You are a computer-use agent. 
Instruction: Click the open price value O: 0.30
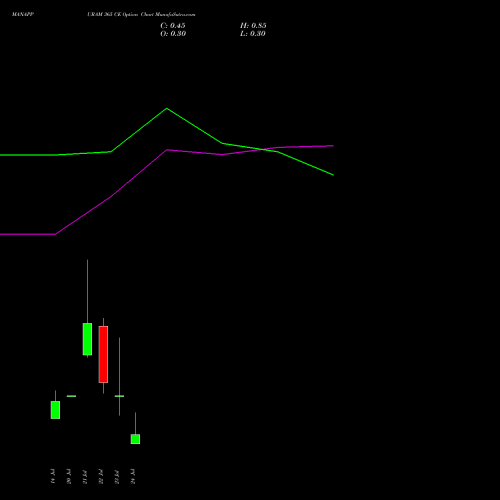pyautogui.click(x=173, y=34)
